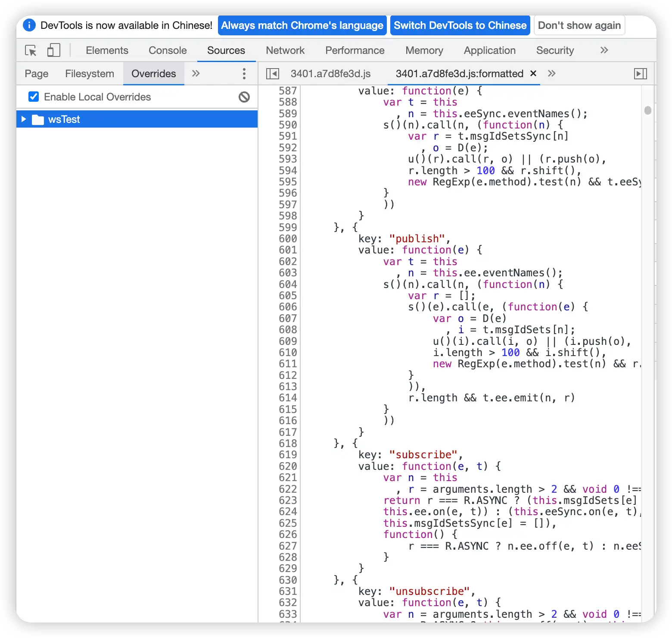This screenshot has width=672, height=638.
Task: Click Switch DevTools to Chinese button
Action: coord(460,25)
